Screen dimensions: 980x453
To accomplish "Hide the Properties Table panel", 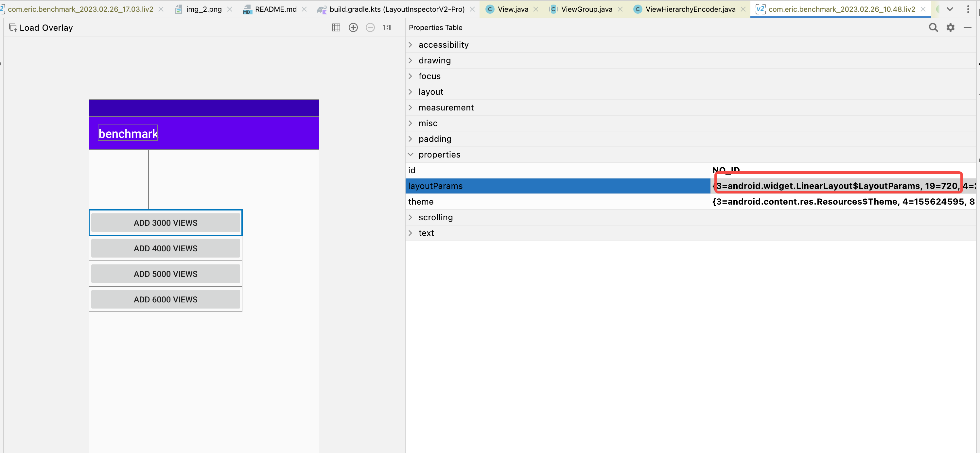I will 967,27.
